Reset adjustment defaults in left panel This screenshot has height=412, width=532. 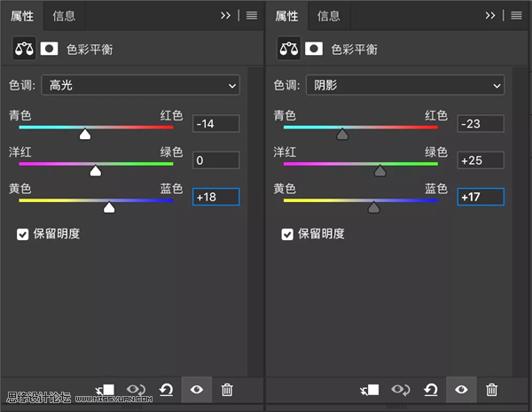[166, 390]
